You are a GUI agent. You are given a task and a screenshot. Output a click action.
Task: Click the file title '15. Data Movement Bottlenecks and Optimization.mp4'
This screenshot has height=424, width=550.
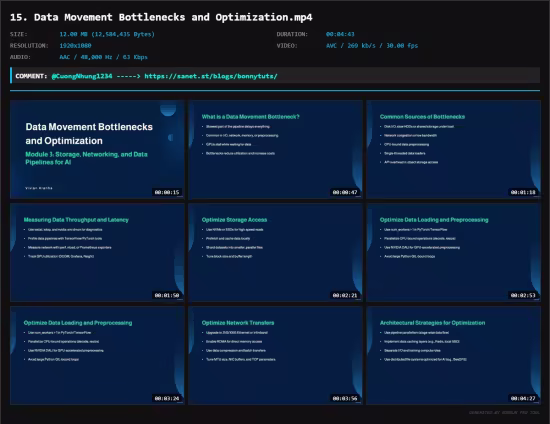click(161, 17)
